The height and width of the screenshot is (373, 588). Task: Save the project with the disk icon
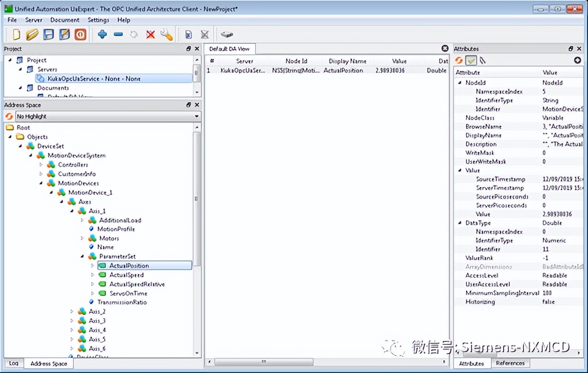click(49, 34)
